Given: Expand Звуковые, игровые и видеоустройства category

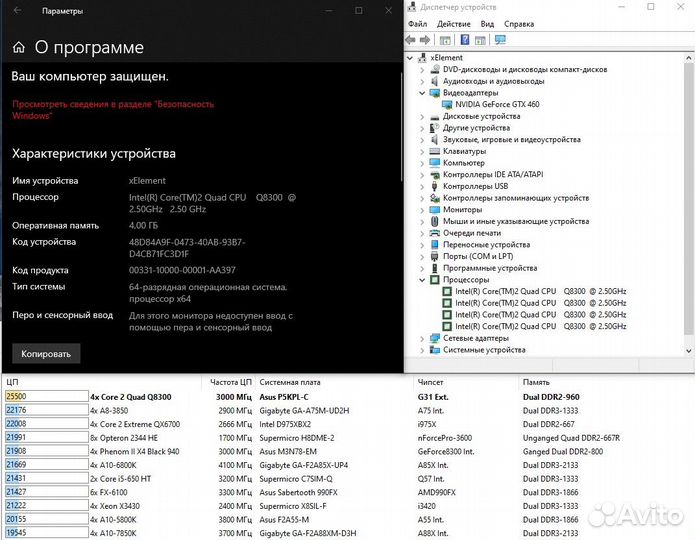Looking at the screenshot, I should 422,140.
